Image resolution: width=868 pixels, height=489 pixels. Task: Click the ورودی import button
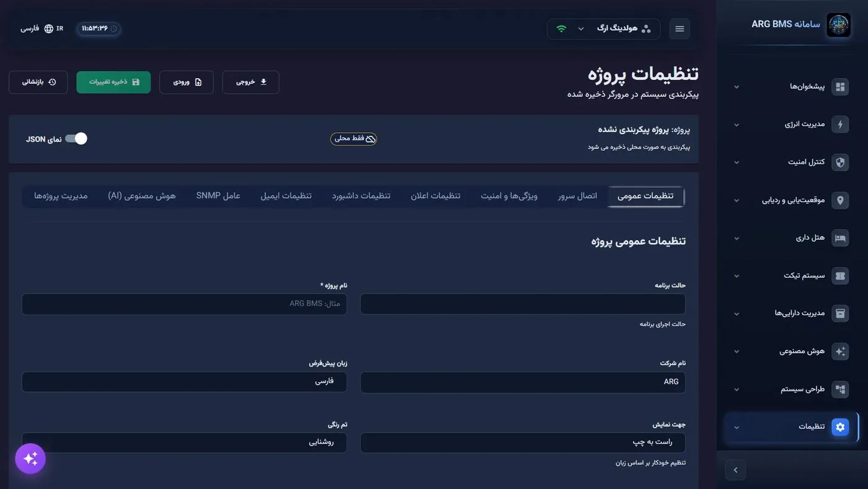(x=186, y=82)
